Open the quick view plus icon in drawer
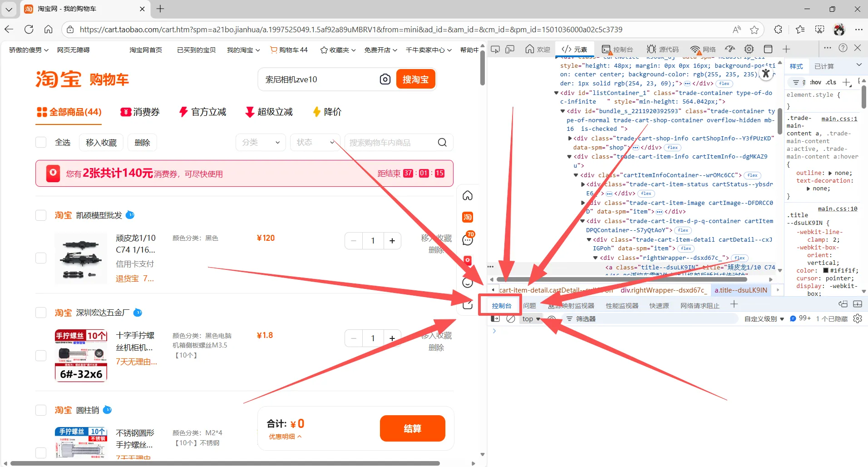Image resolution: width=868 pixels, height=467 pixels. [x=734, y=304]
